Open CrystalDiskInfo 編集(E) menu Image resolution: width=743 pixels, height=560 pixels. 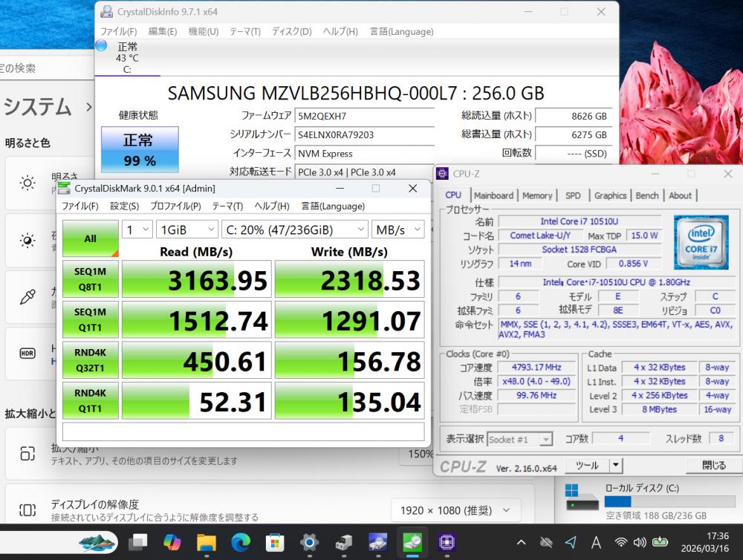pos(163,31)
